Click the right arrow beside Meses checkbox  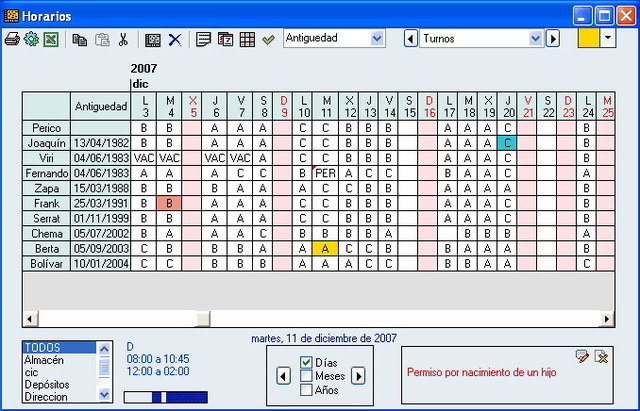pyautogui.click(x=358, y=376)
